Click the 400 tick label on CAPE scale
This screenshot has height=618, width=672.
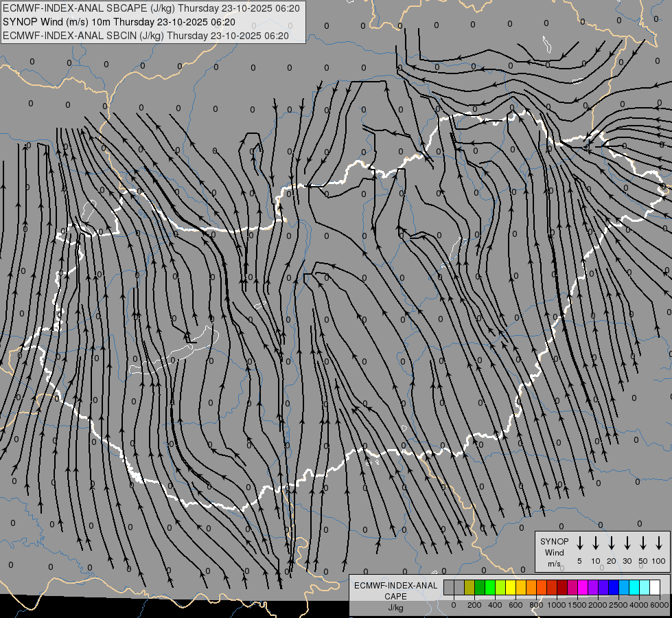[495, 605]
